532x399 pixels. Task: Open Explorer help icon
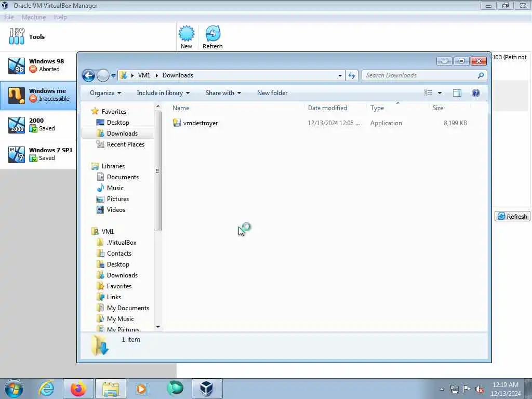pyautogui.click(x=476, y=93)
